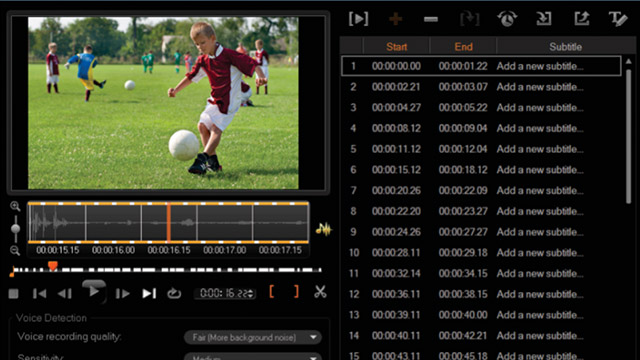Open the time offset clock icon
Screen dimensions: 640x360
coord(507,19)
